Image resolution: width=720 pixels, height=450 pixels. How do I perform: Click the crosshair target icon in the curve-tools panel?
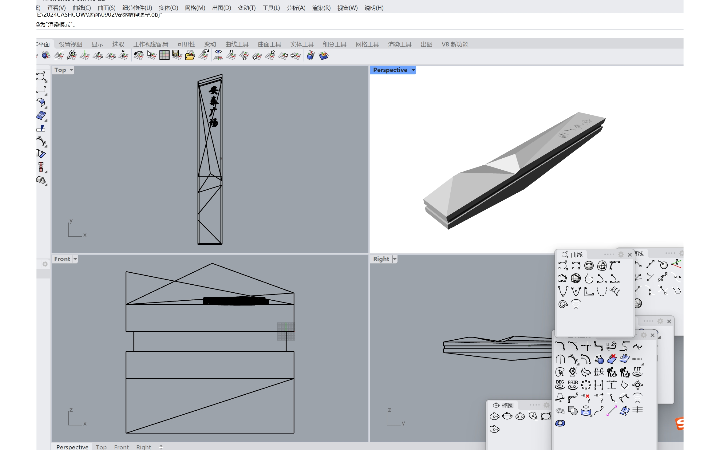click(637, 385)
